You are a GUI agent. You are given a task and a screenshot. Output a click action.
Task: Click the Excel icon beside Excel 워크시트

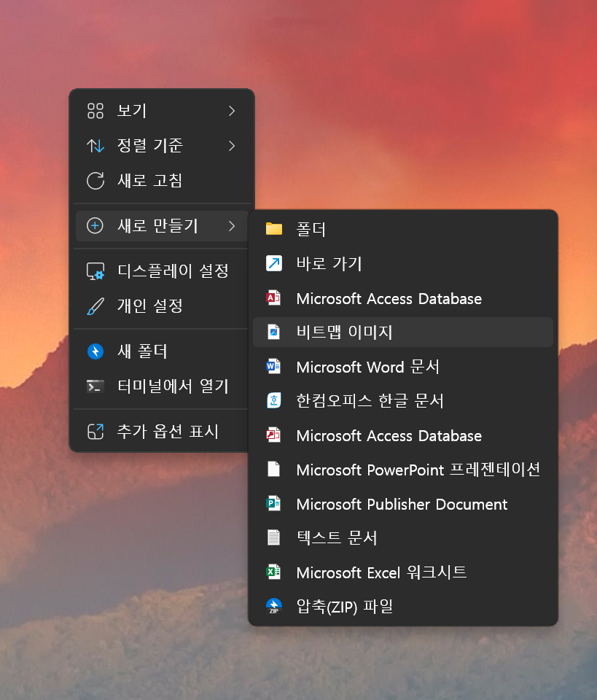[x=273, y=572]
